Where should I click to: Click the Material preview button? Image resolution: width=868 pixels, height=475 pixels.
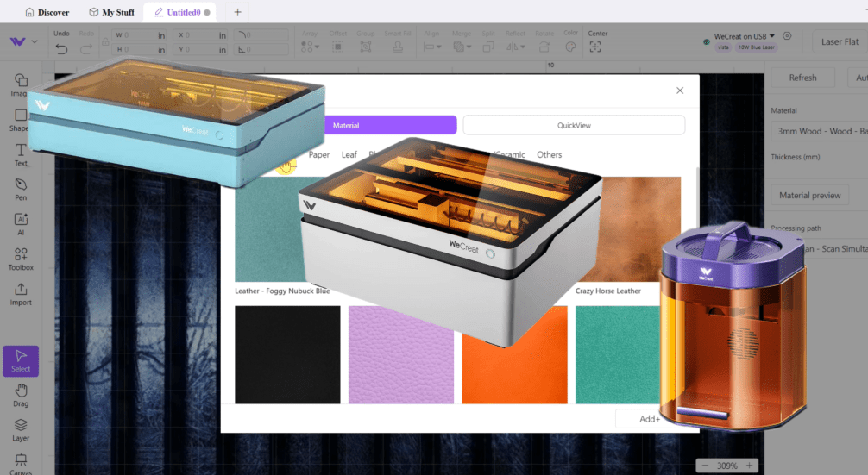(809, 195)
